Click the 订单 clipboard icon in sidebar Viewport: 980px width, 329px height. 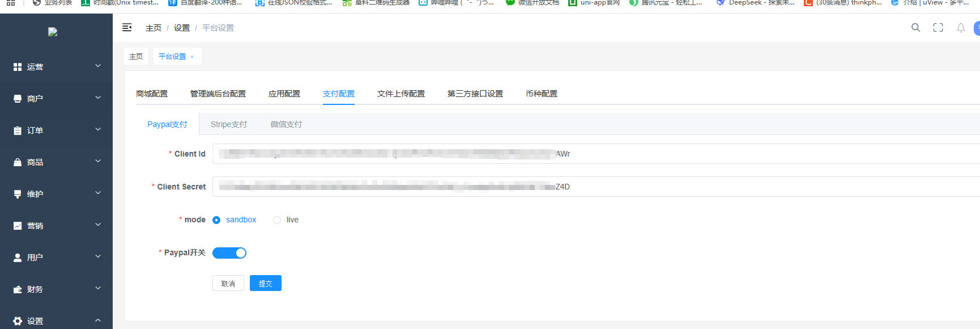(x=18, y=130)
